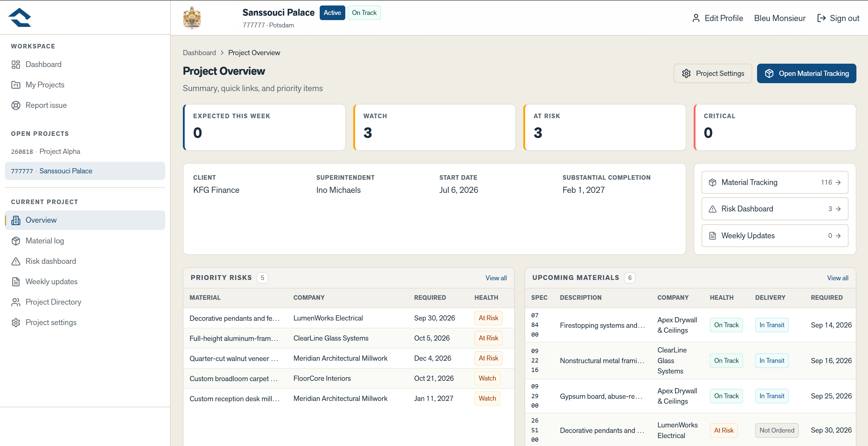
Task: Click the My Projects folder icon
Action: (16, 85)
